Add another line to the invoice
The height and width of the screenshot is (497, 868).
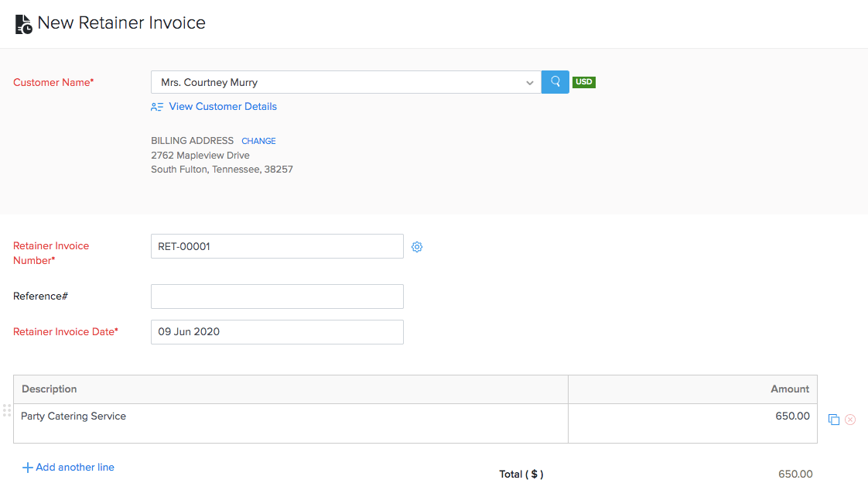tap(68, 467)
